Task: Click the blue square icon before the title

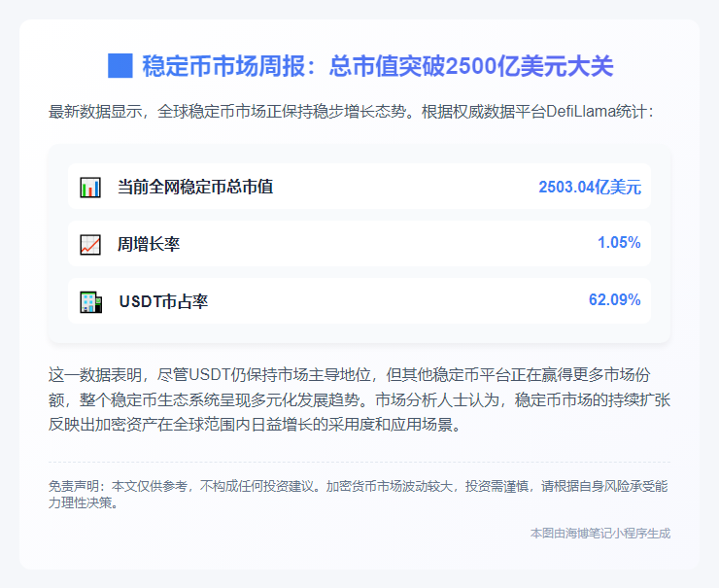Action: [x=120, y=65]
